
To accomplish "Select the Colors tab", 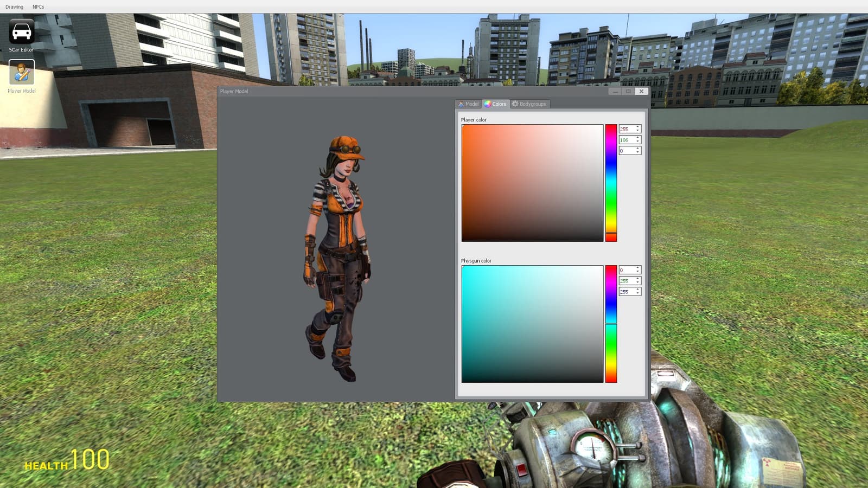I will tap(495, 104).
